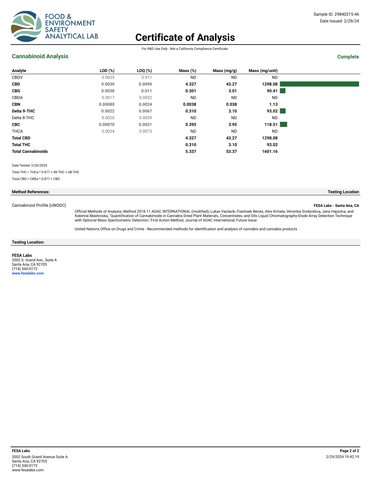Click the 'Total THC' row label
Viewport: 371px width, 480px height.
21,145
